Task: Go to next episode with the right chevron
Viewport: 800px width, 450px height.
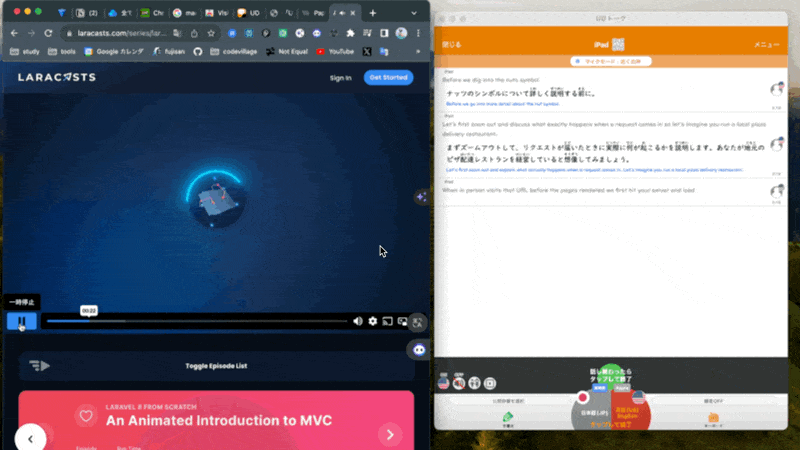Action: [390, 435]
